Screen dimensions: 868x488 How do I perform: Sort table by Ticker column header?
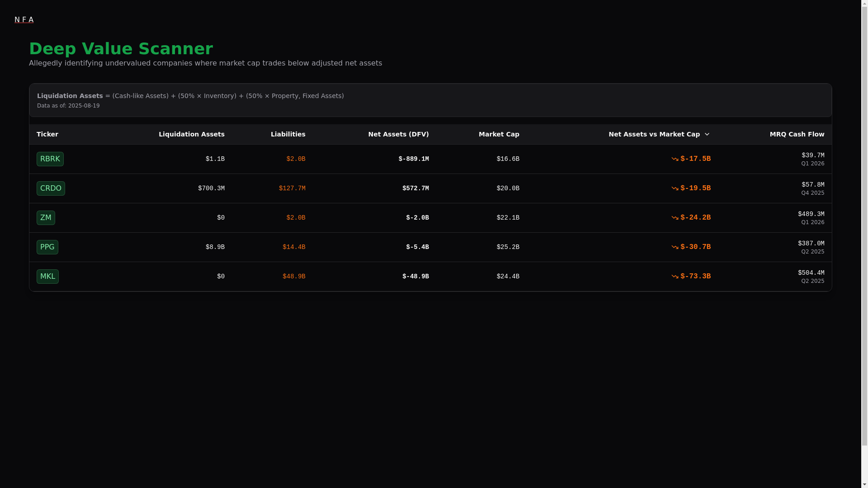click(47, 134)
